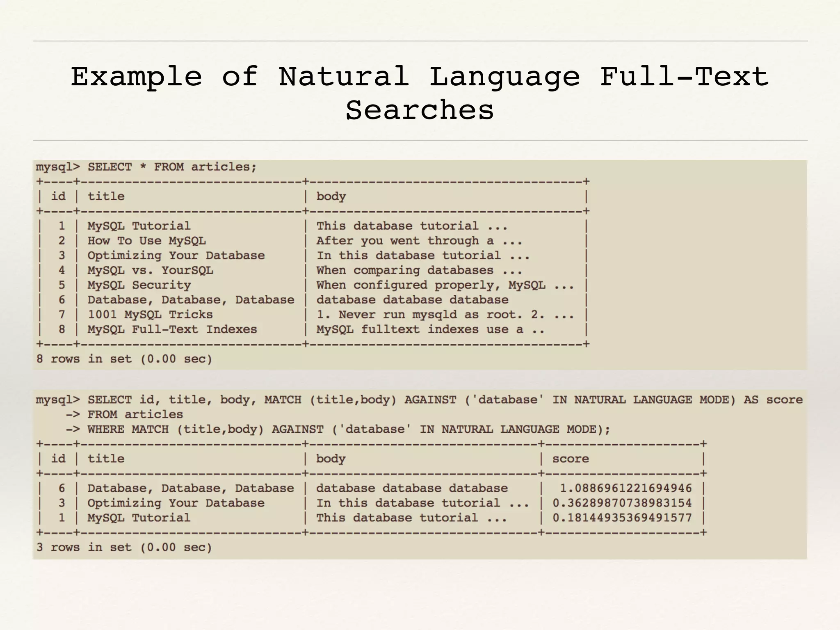
Task: Click 'How To Use MySQL' title
Action: pyautogui.click(x=146, y=241)
